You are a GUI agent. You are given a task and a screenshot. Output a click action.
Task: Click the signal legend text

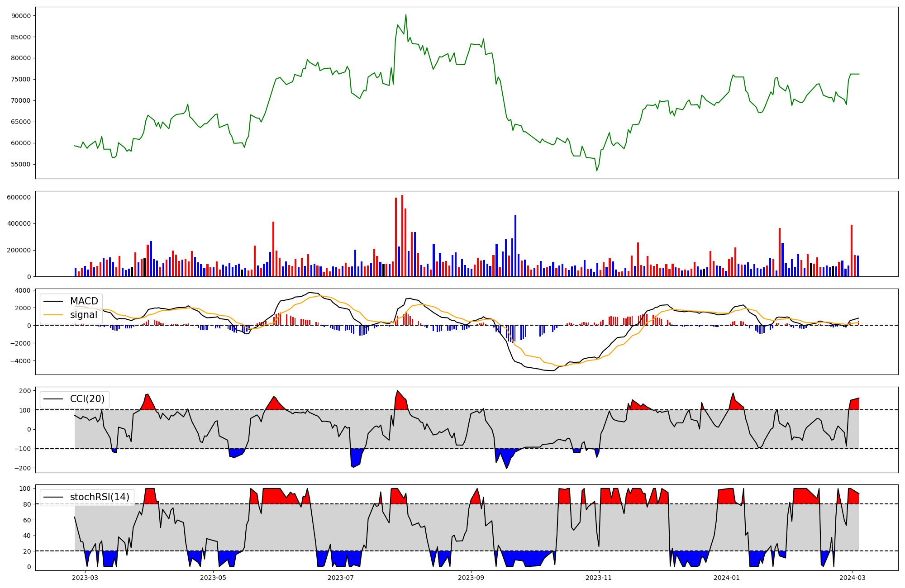tap(84, 315)
